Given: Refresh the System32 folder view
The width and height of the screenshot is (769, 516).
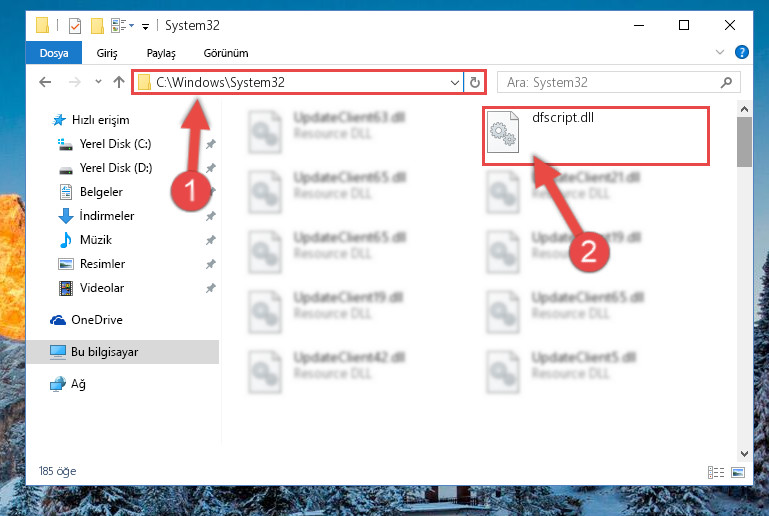Looking at the screenshot, I should click(x=474, y=82).
